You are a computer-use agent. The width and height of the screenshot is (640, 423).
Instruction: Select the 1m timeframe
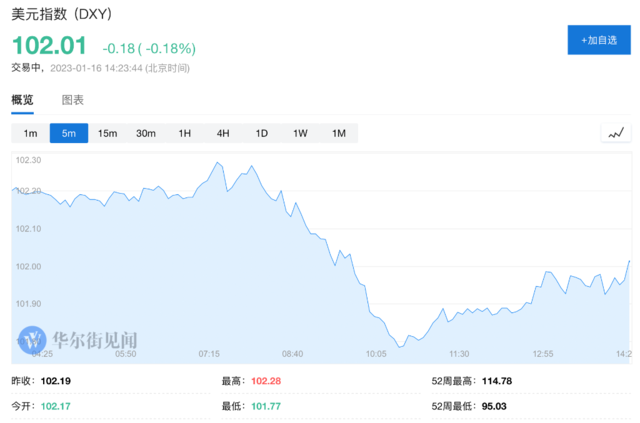tap(30, 134)
